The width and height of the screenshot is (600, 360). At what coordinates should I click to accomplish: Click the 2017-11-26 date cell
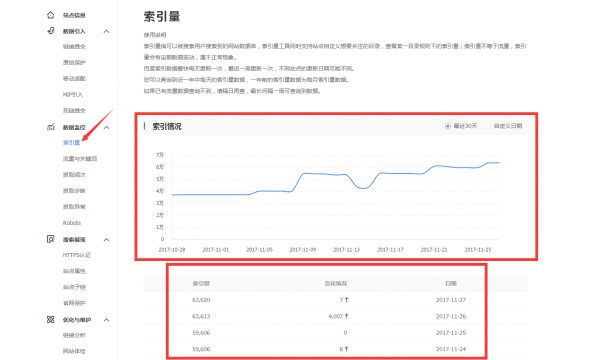tap(451, 316)
